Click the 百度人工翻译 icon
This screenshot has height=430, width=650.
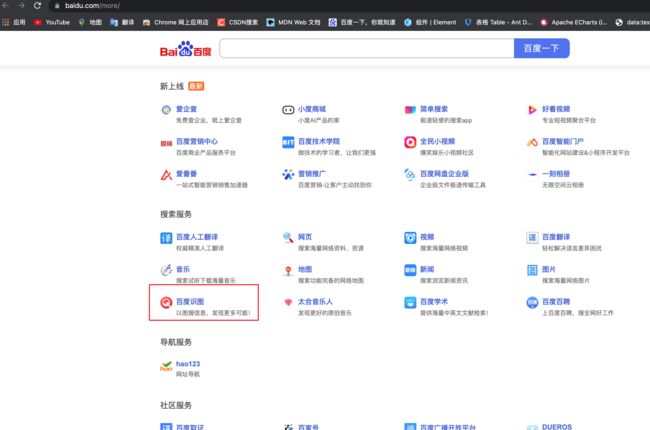coord(166,238)
